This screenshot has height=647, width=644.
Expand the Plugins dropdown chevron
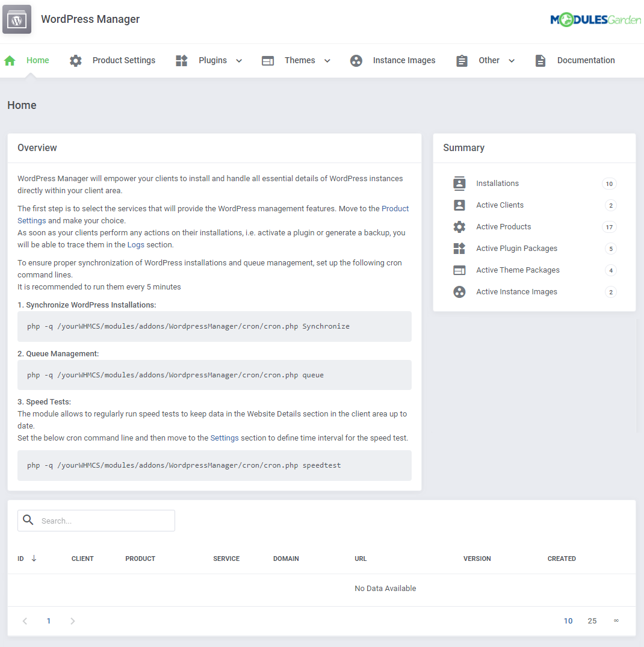(x=239, y=61)
